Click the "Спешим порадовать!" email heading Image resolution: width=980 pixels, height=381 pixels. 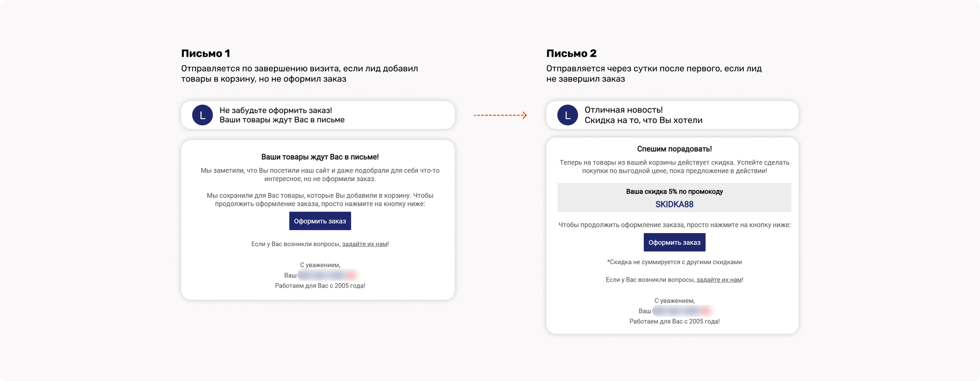[x=674, y=149]
